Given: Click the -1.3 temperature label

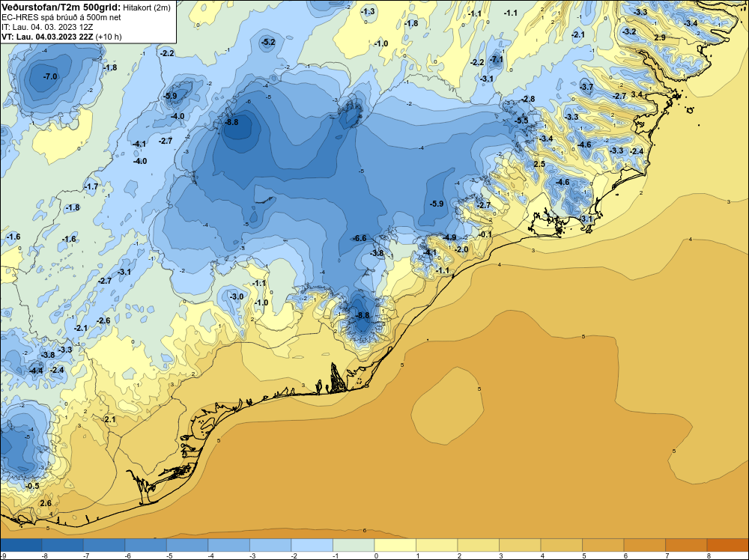Looking at the screenshot, I should coord(367,12).
